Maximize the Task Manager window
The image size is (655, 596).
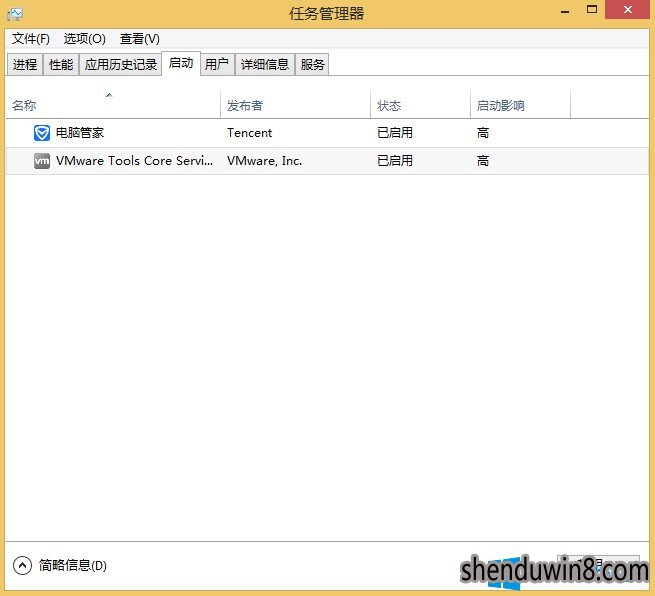click(592, 10)
